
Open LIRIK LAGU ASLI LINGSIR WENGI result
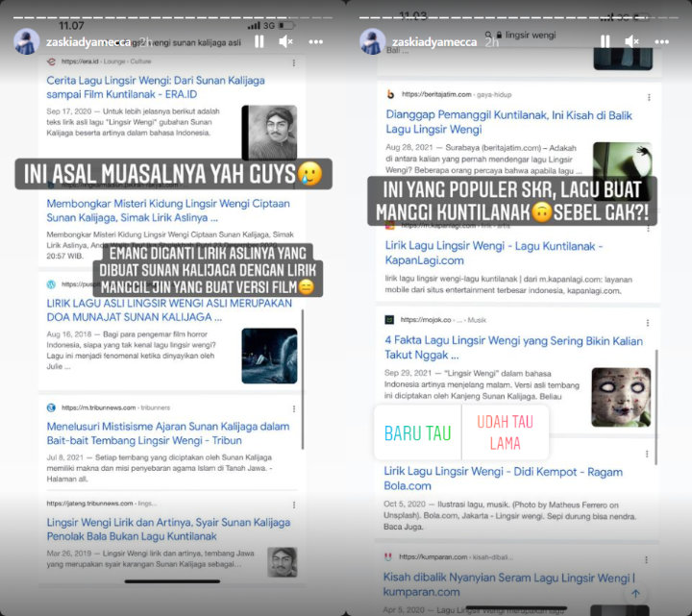click(169, 310)
